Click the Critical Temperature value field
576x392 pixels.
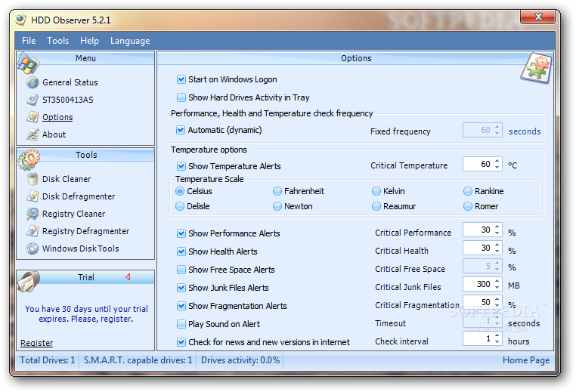point(478,164)
